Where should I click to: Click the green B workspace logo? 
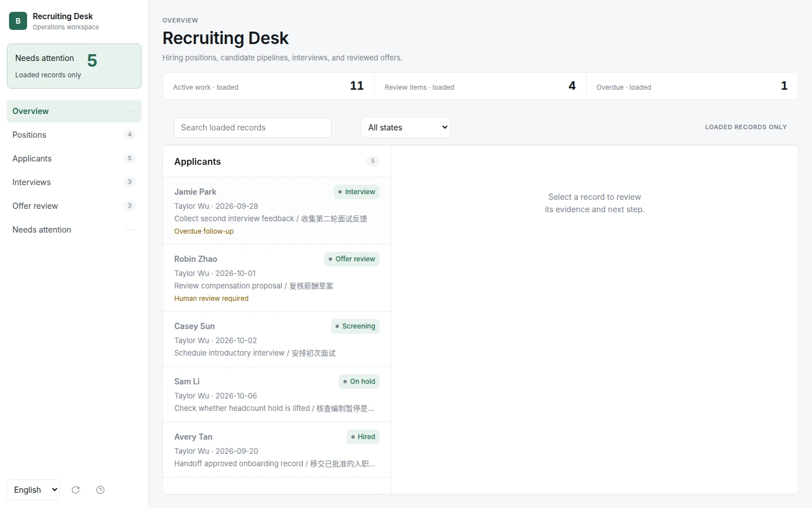point(18,21)
